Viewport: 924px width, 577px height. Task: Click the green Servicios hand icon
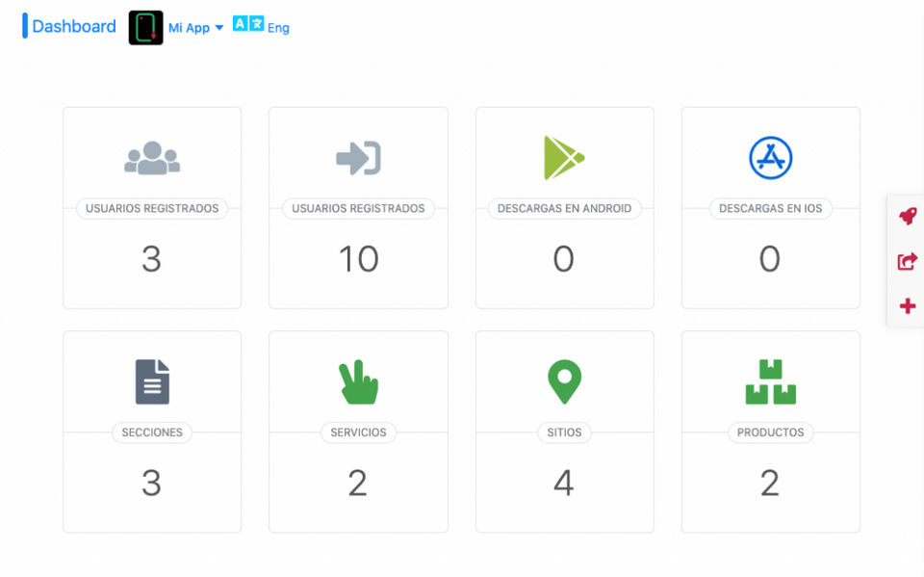tap(358, 381)
